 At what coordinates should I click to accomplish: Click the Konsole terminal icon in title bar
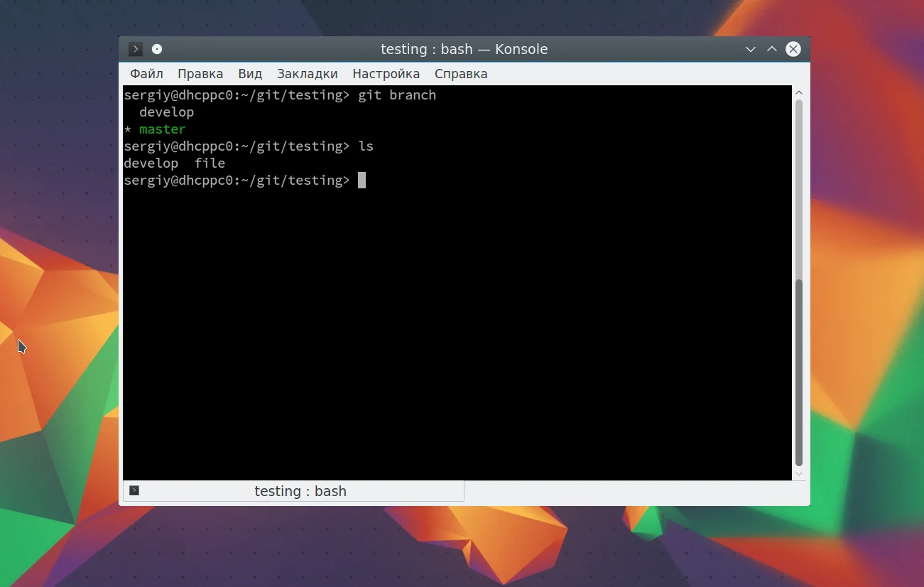(135, 49)
